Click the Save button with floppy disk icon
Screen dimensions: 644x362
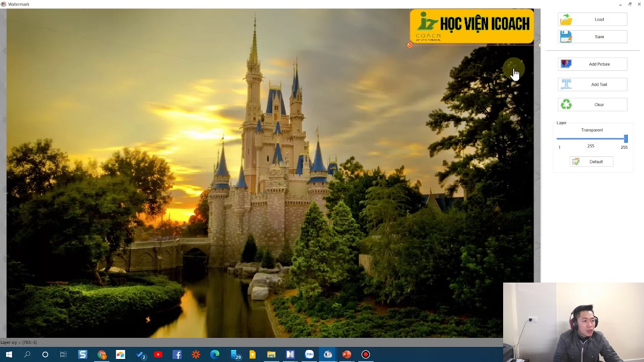coord(592,37)
